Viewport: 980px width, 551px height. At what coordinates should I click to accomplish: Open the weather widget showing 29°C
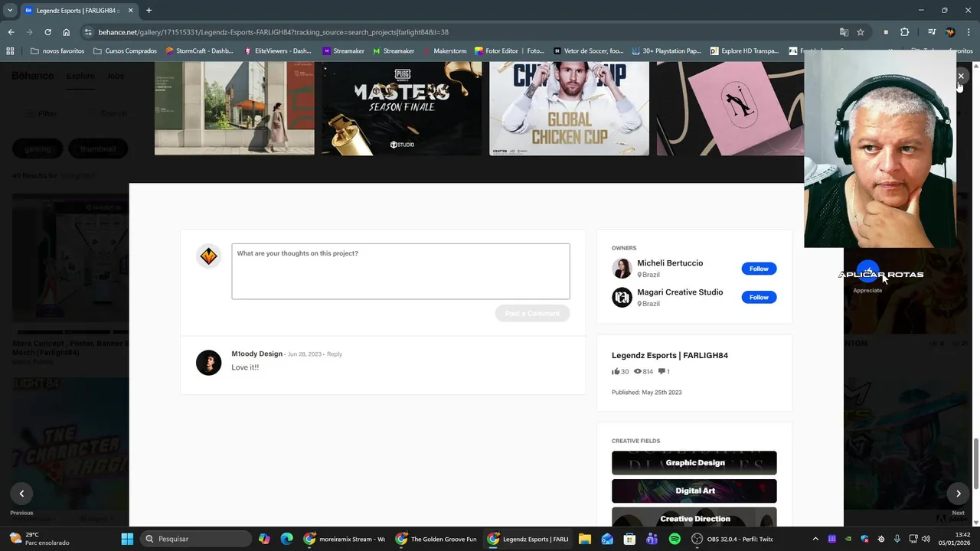pos(38,539)
